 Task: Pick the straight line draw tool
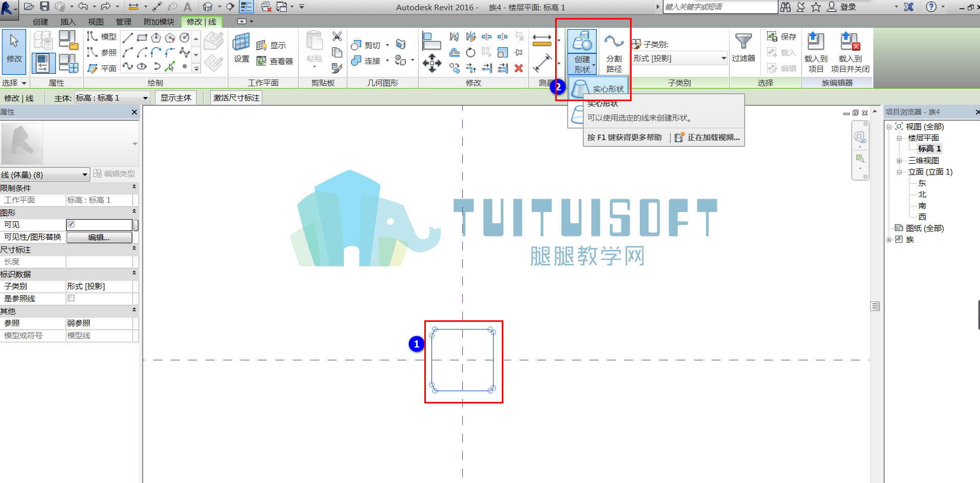pyautogui.click(x=128, y=37)
